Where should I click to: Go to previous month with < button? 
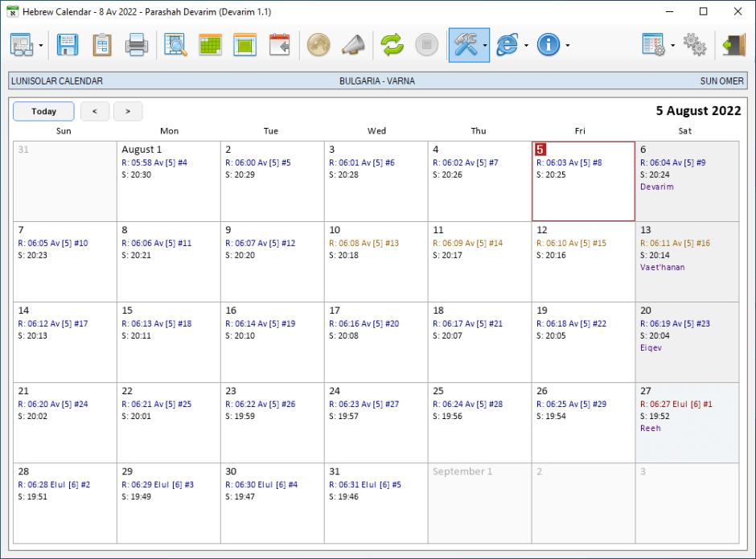[95, 112]
